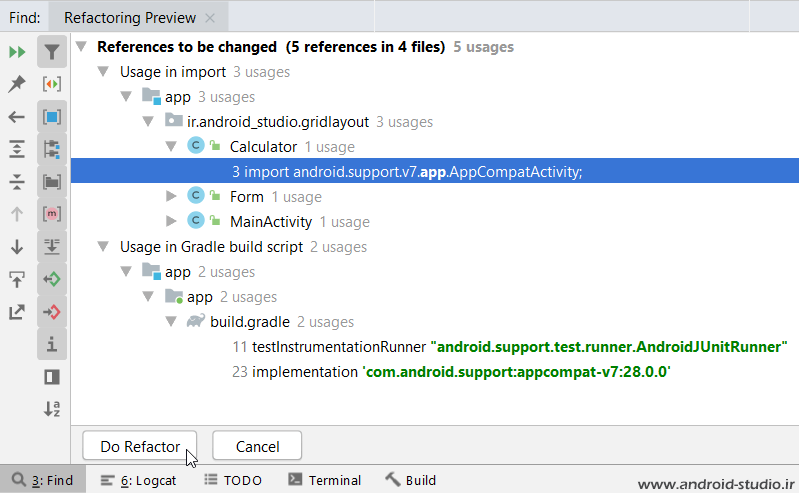Screen dimensions: 799x493
Task: Click the app module folder icon under Usage in import
Action: [x=151, y=96]
